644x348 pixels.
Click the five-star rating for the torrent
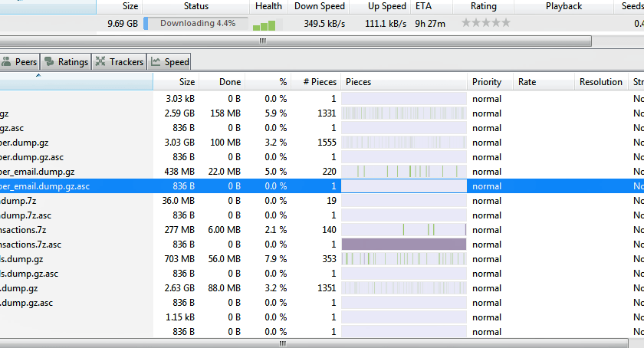pyautogui.click(x=485, y=23)
